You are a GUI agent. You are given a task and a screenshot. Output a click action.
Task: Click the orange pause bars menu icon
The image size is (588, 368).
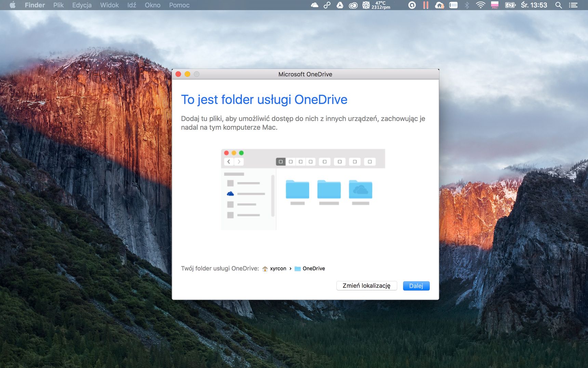[x=426, y=5]
